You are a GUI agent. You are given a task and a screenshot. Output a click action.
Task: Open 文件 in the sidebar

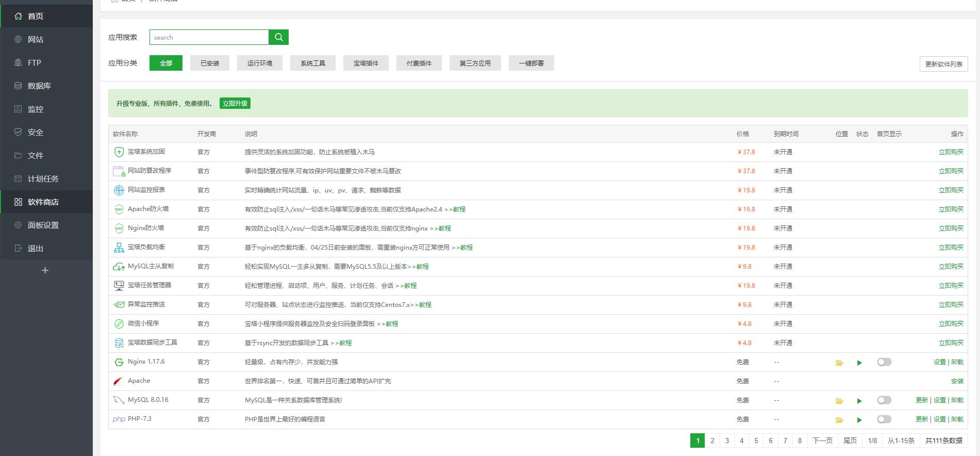[x=46, y=155]
